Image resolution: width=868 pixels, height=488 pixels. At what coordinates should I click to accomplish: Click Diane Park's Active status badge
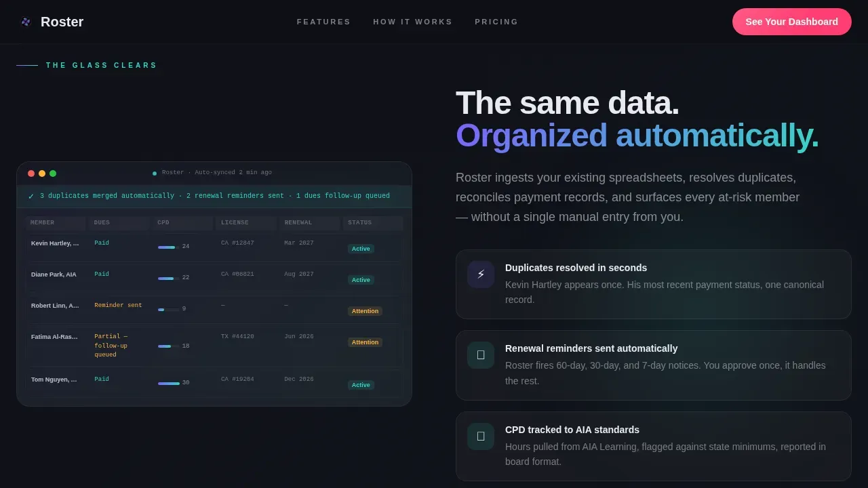point(361,280)
